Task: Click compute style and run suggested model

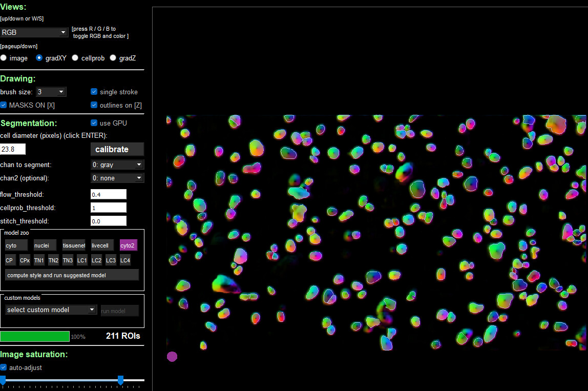Action: 72,275
